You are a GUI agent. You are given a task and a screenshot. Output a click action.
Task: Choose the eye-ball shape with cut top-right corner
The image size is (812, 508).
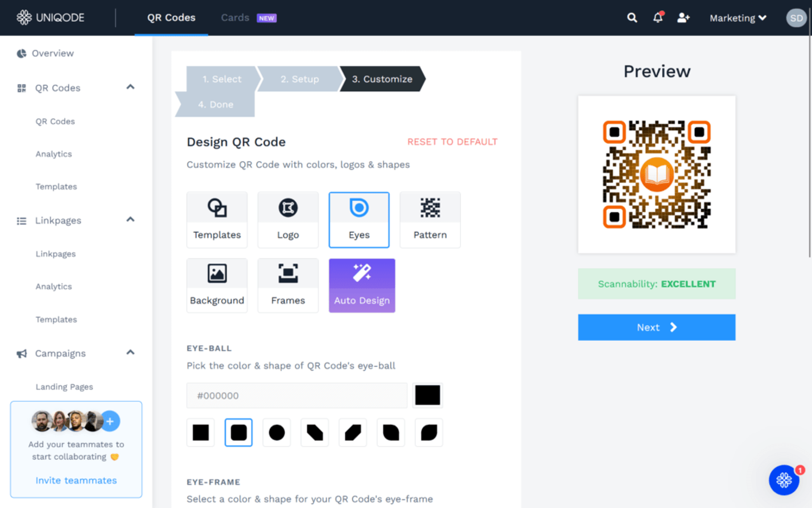click(x=315, y=432)
